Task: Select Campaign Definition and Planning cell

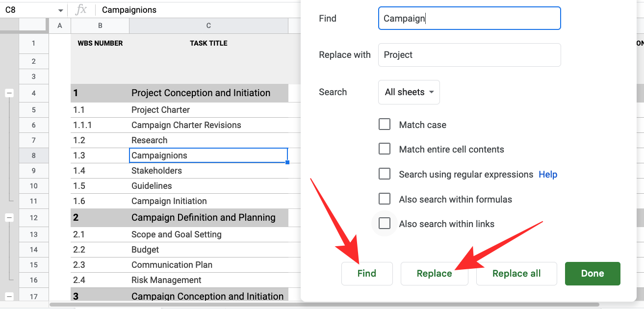Action: point(208,217)
